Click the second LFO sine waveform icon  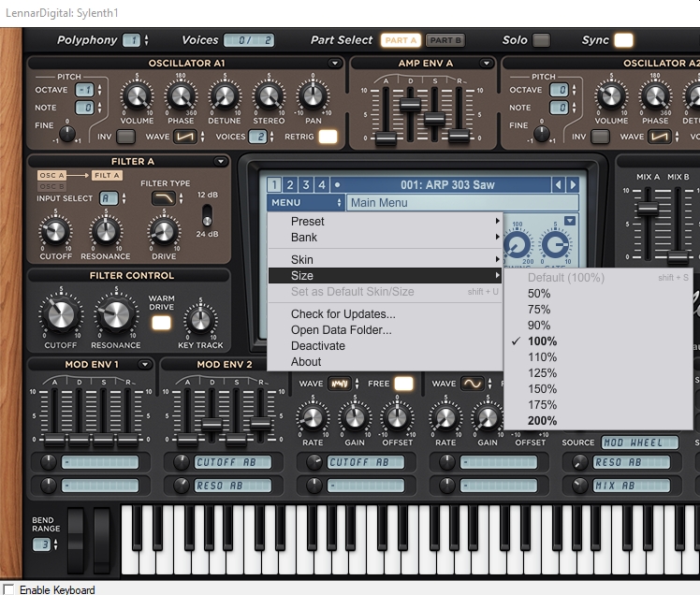[x=473, y=384]
